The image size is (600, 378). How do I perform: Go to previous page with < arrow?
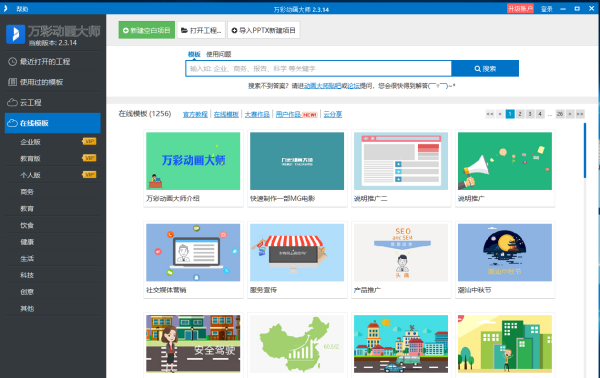[x=500, y=114]
